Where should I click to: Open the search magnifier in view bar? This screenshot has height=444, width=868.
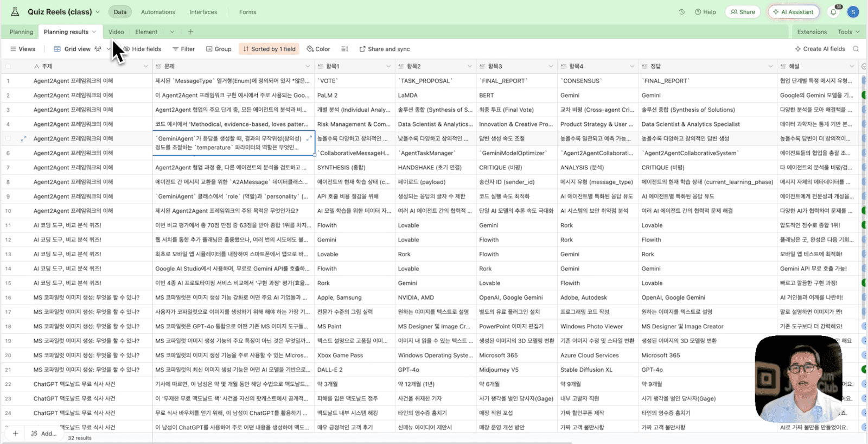coord(856,49)
